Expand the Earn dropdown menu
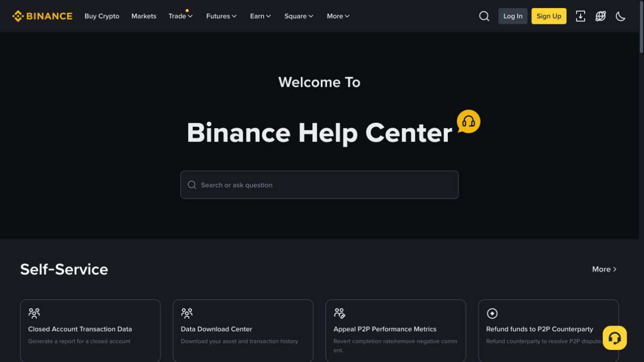644x362 pixels. click(261, 16)
